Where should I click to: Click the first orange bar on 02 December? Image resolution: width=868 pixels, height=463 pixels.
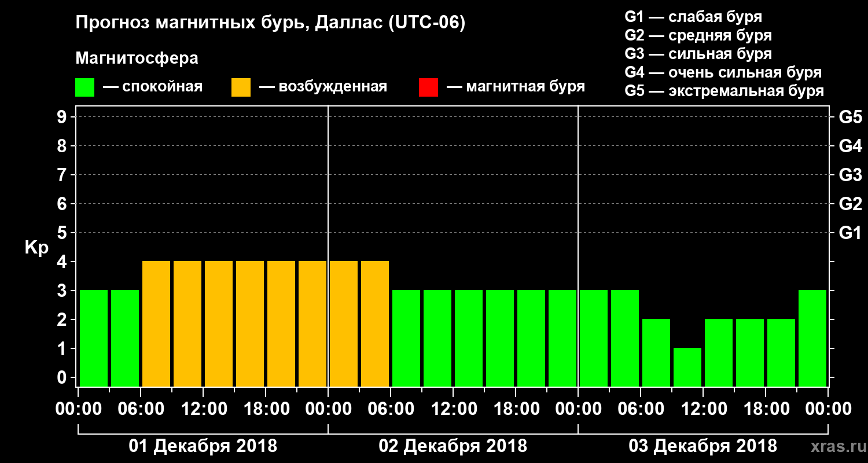coord(344,324)
